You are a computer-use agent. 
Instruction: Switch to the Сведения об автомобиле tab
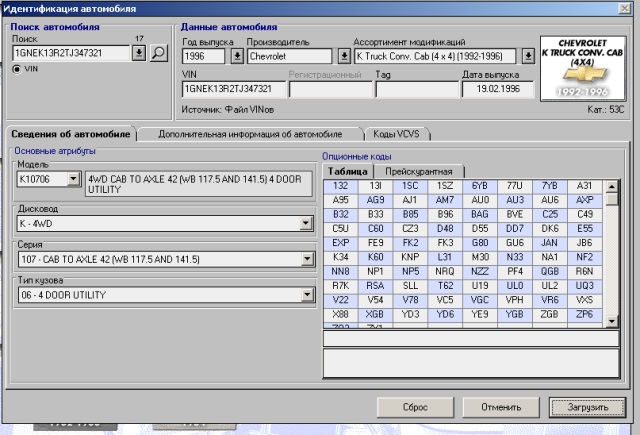[71, 134]
